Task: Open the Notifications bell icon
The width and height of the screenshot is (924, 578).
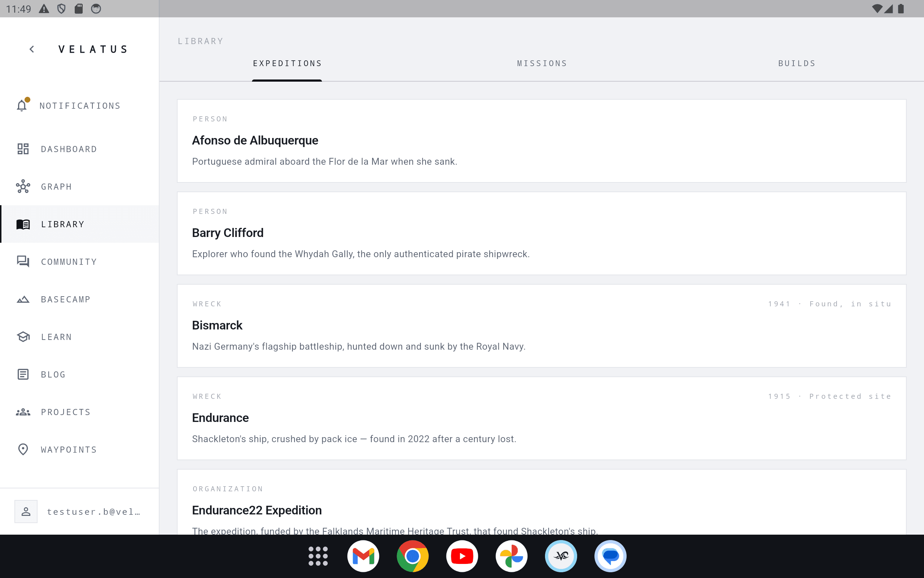Action: (22, 105)
